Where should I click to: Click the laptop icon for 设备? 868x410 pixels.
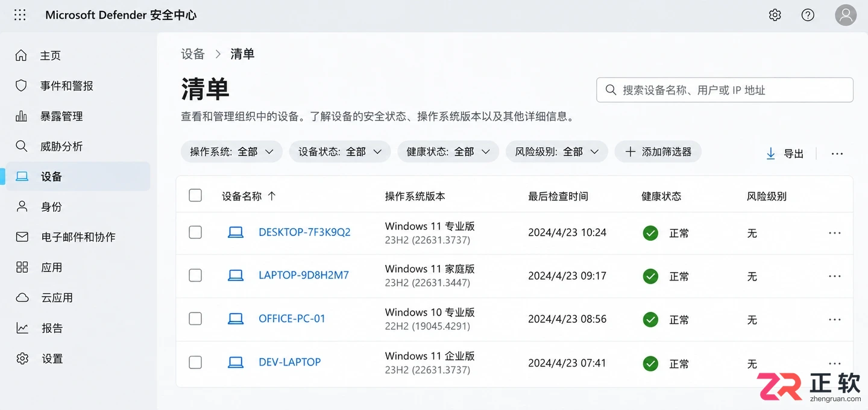tap(22, 176)
